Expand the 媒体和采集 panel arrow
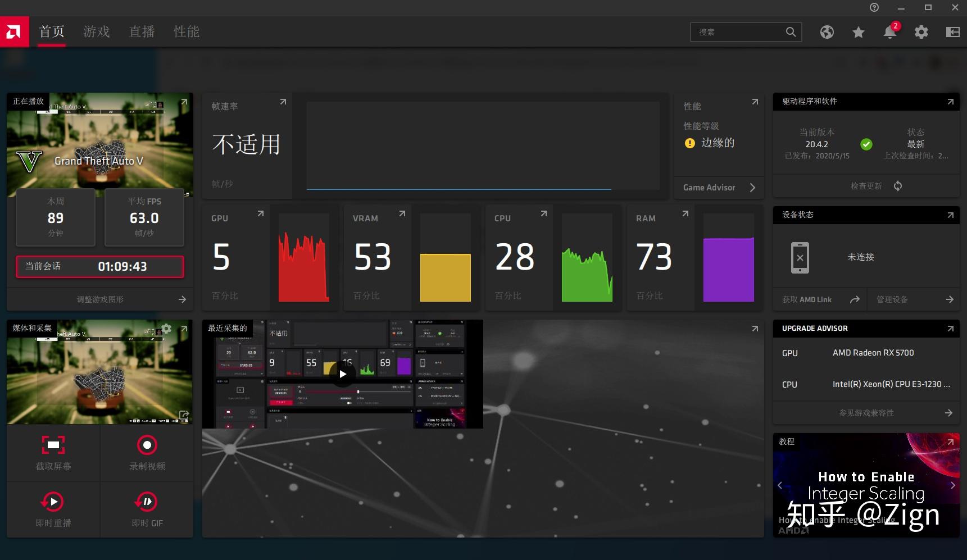Viewport: 967px width, 560px height. (184, 329)
